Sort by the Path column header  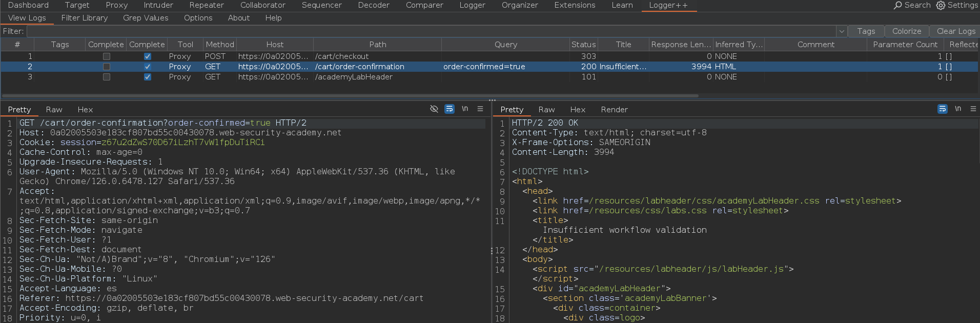378,45
